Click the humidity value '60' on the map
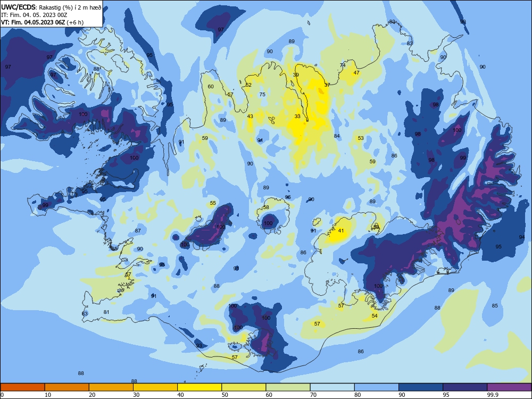This screenshot has width=532, height=399. tap(211, 87)
